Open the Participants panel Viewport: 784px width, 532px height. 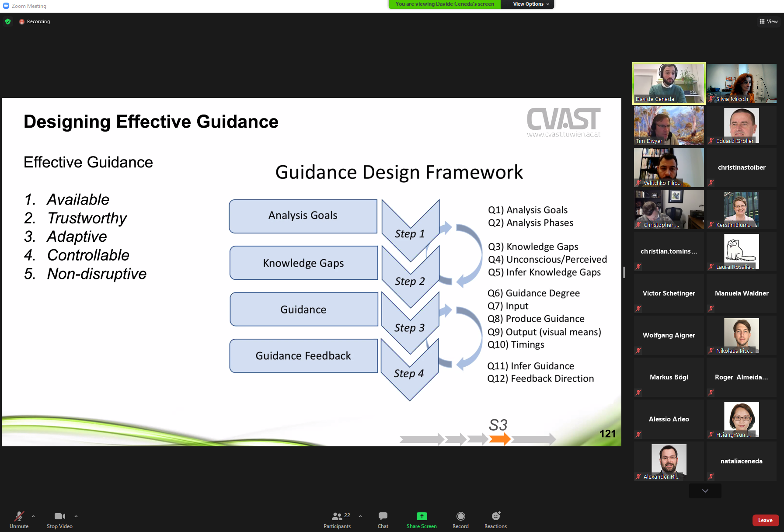point(337,519)
